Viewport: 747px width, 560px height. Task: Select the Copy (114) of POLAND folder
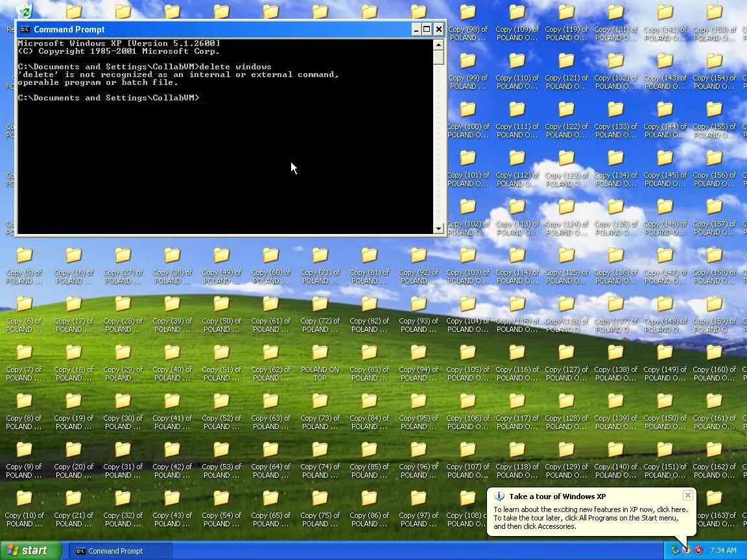(517, 265)
